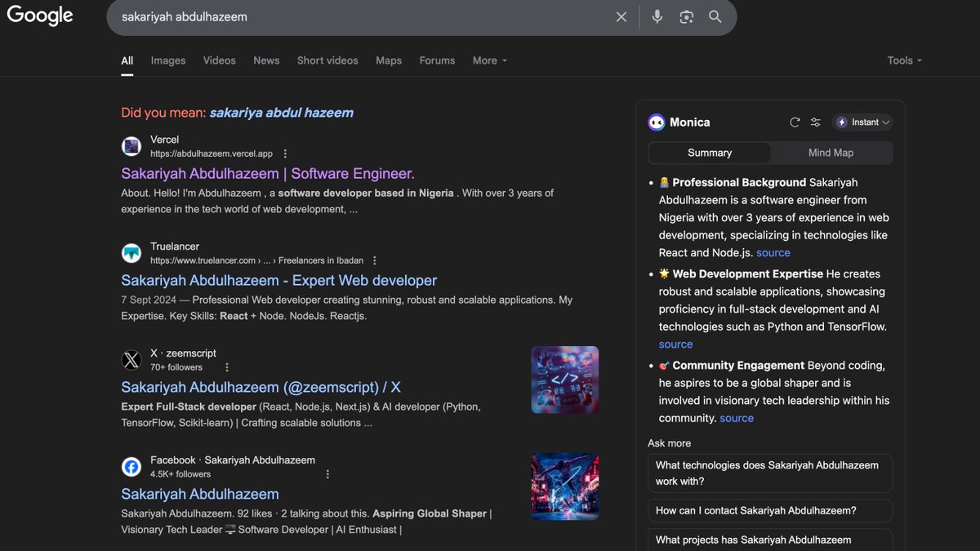Open the X result code thumbnail image
This screenshot has height=551, width=980.
click(x=565, y=380)
